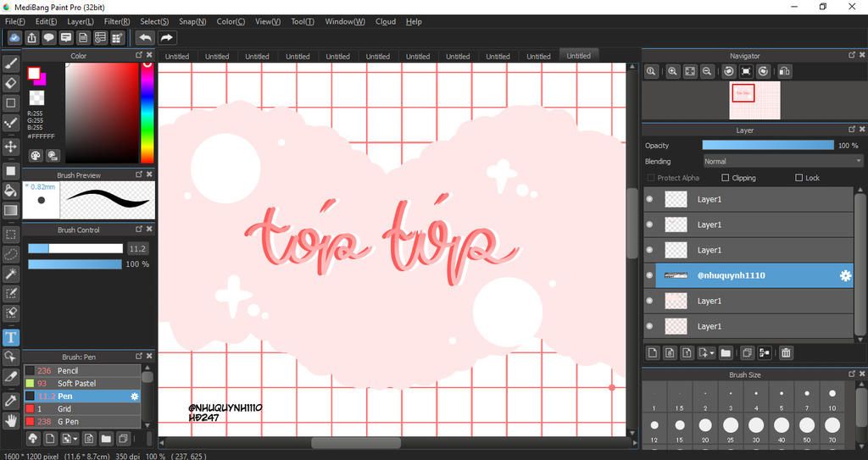The image size is (868, 460).
Task: Click the cloud save icon in toolbar
Action: [14, 37]
